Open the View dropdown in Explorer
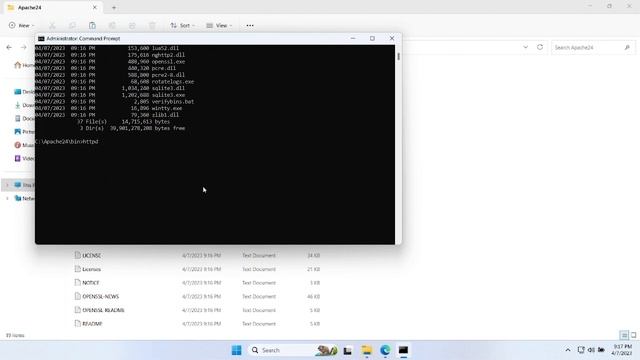640x360 pixels. [219, 26]
